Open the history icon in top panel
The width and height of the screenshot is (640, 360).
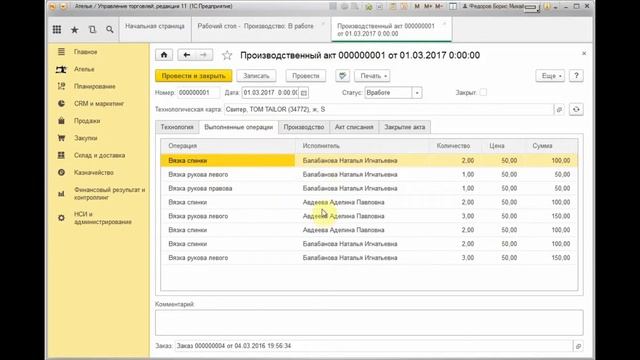pos(92,29)
